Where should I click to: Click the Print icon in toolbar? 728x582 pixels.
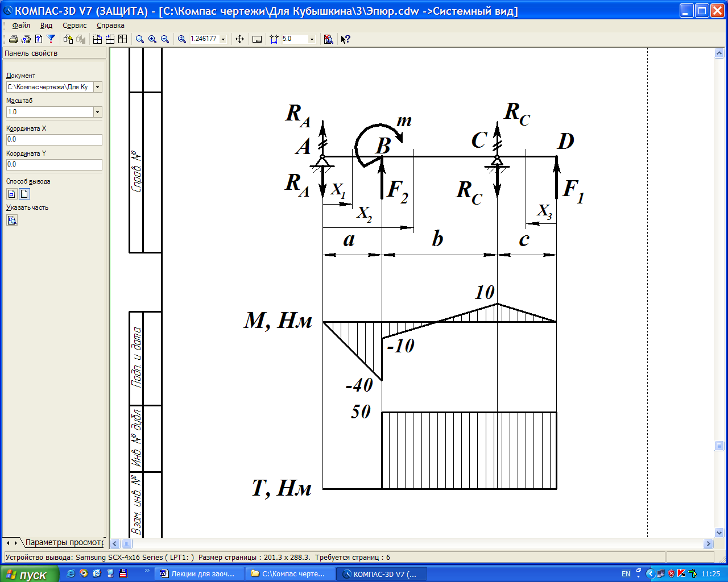pyautogui.click(x=13, y=39)
